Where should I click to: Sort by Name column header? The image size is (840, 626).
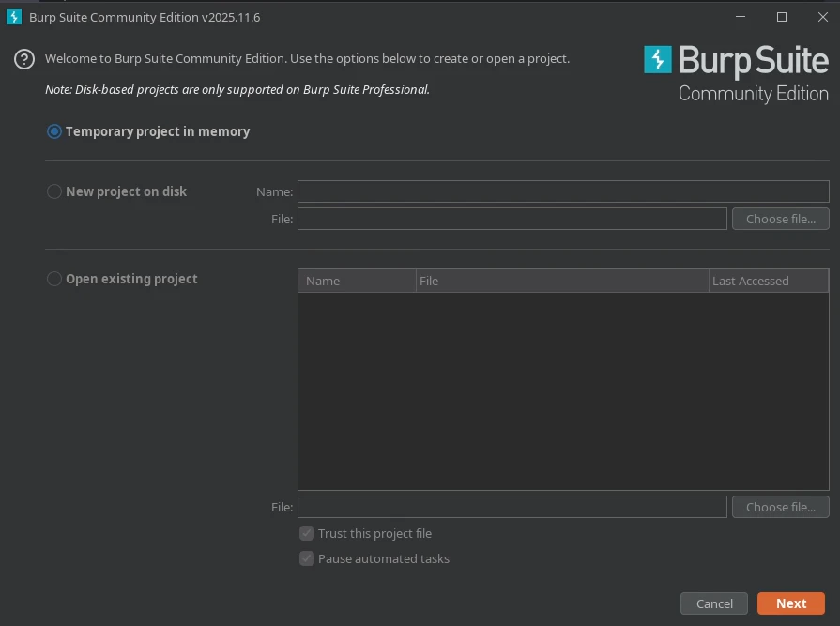pyautogui.click(x=358, y=281)
